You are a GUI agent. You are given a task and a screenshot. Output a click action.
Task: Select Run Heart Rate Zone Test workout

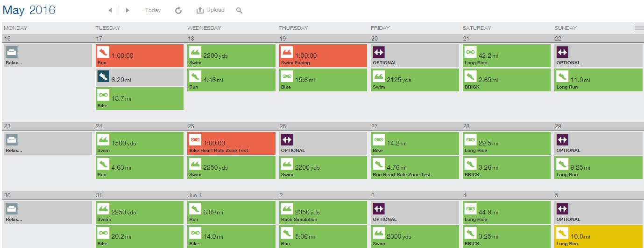tap(414, 168)
